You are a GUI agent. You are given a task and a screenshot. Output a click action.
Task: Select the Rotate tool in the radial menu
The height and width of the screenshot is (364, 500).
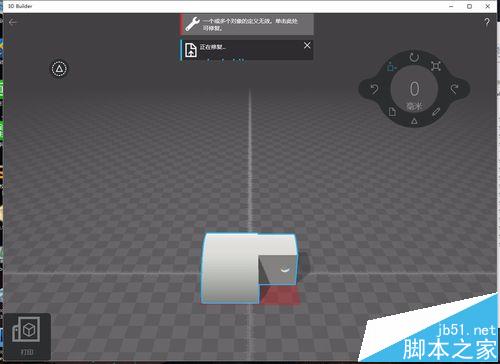click(414, 57)
